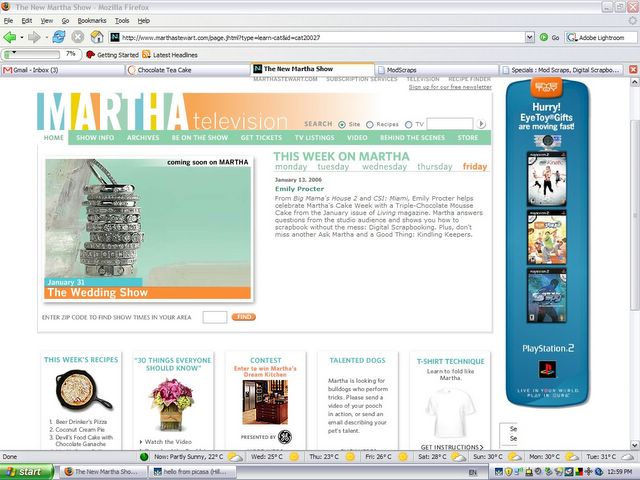Switch to the Gmail - Inbox (3) tab
This screenshot has width=640, height=480.
click(x=63, y=70)
